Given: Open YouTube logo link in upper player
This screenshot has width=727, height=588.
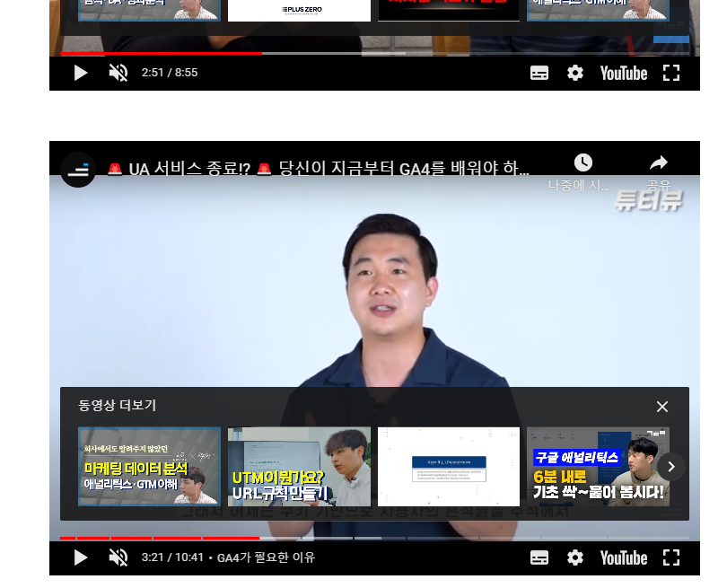Looking at the screenshot, I should 623,74.
